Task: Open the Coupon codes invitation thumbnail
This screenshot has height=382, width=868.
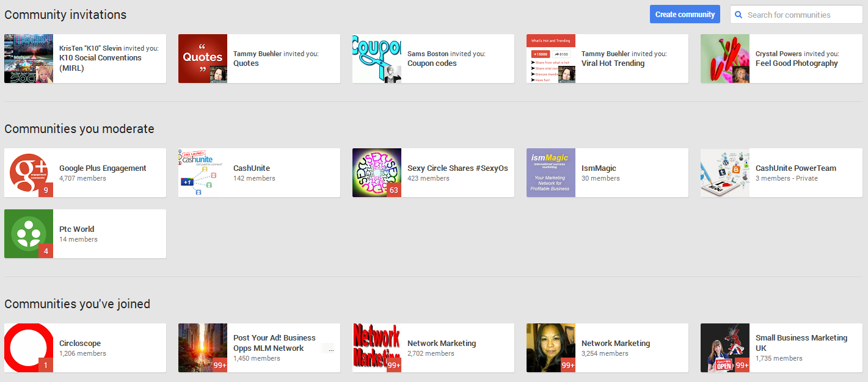Action: click(377, 59)
